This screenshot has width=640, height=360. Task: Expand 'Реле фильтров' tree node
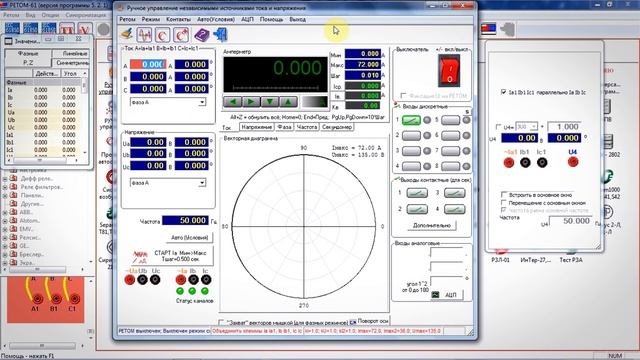[5, 187]
